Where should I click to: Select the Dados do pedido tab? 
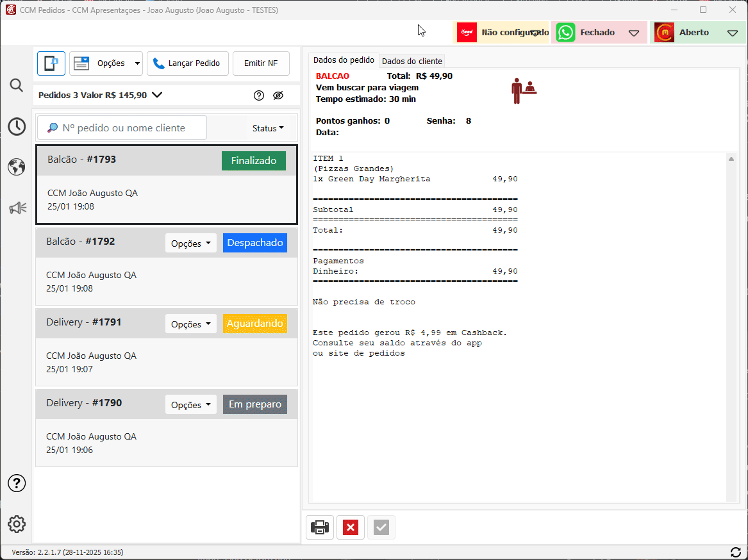tap(344, 60)
